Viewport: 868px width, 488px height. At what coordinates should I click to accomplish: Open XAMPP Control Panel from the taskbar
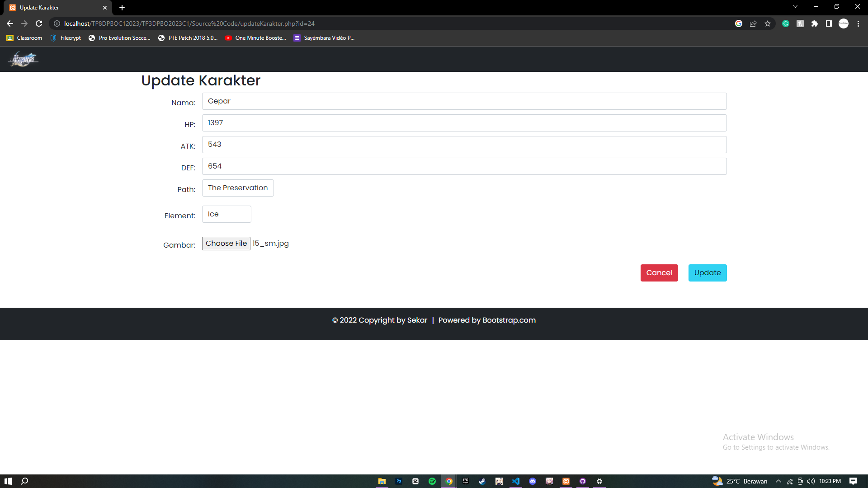point(566,481)
